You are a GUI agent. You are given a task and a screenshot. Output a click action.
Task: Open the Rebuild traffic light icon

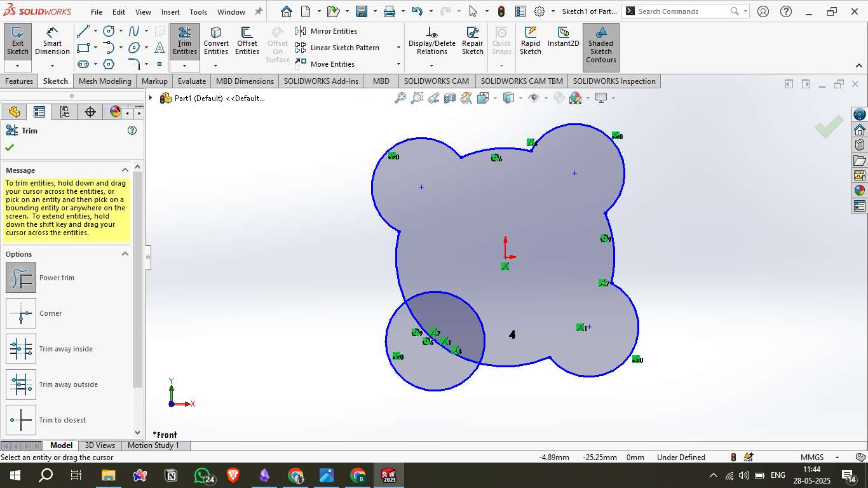tap(501, 11)
